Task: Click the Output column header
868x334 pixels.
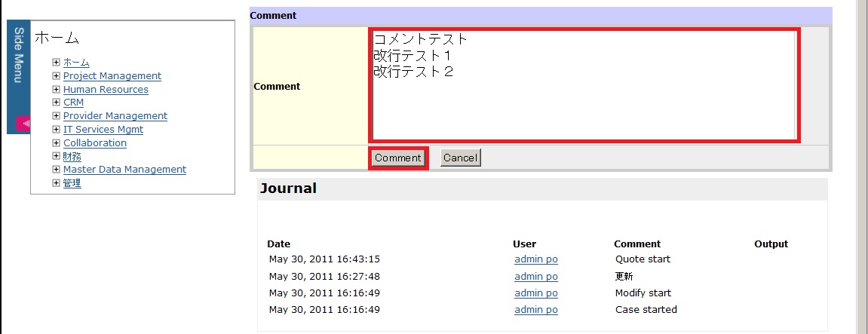Action: (771, 244)
